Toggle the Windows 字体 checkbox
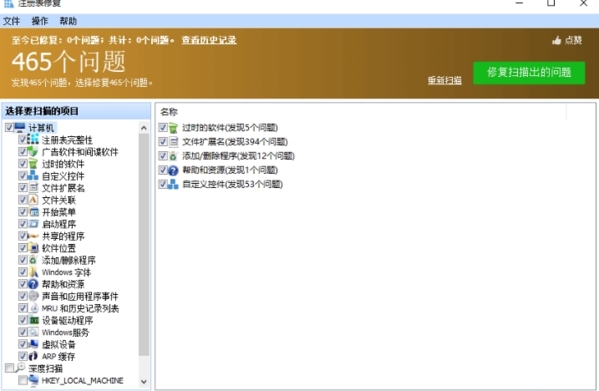Image resolution: width=599 pixels, height=391 pixels. pos(23,272)
